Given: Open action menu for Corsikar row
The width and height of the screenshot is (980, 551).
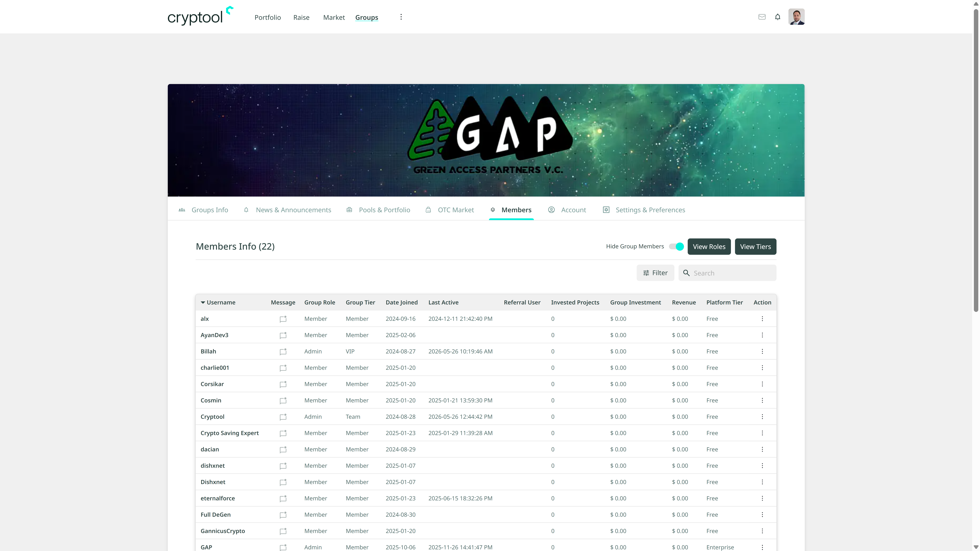Looking at the screenshot, I should coord(762,384).
